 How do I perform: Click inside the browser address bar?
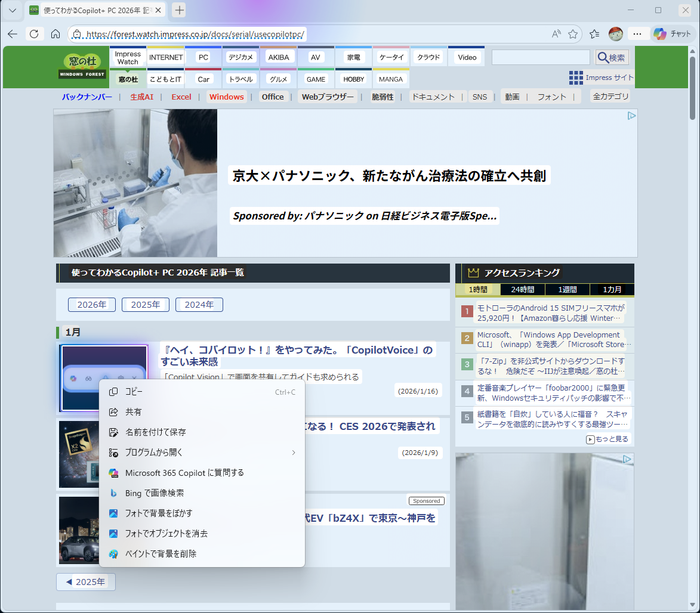click(239, 34)
